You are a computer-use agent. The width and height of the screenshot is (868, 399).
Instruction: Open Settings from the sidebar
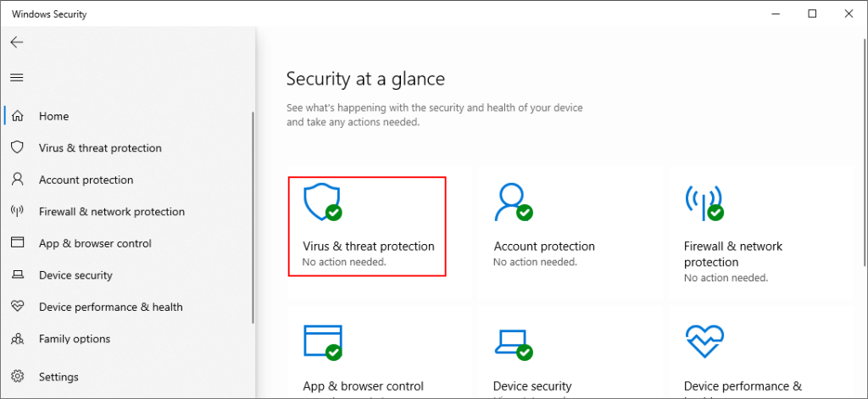pyautogui.click(x=58, y=377)
